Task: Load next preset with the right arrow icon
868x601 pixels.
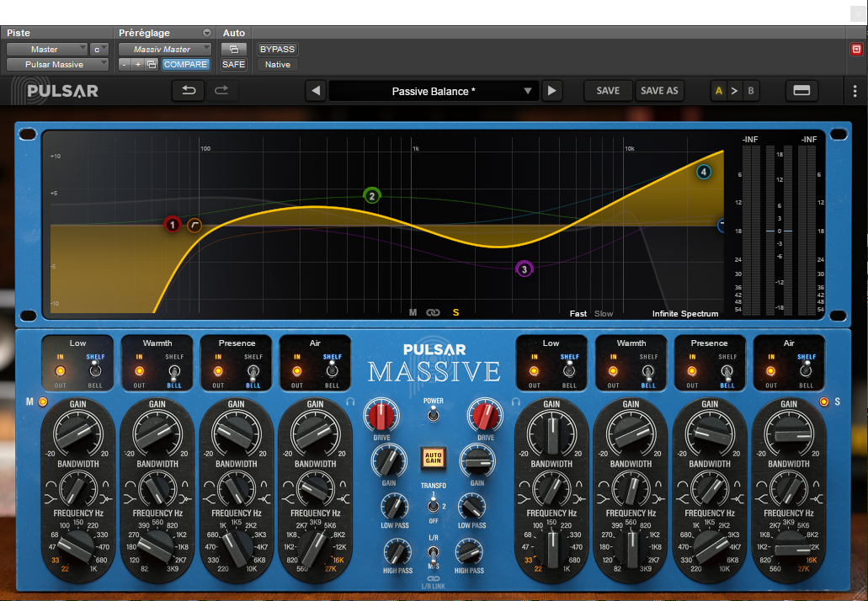Action: tap(552, 90)
